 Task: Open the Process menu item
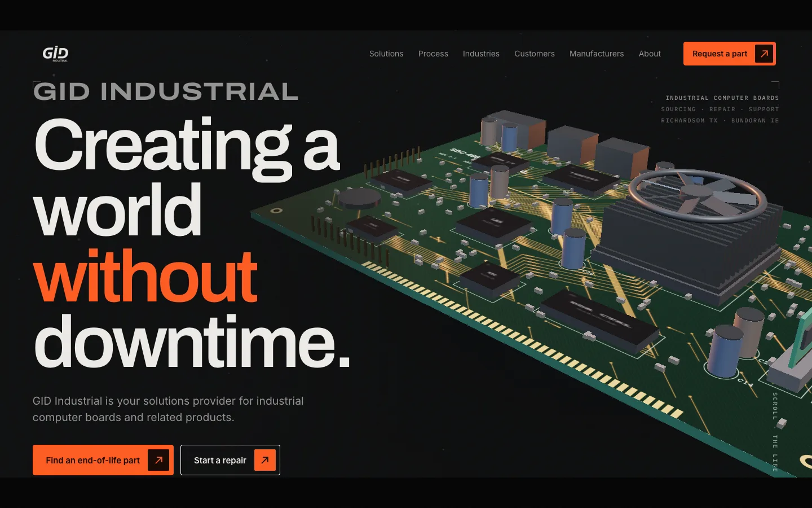pyautogui.click(x=433, y=54)
